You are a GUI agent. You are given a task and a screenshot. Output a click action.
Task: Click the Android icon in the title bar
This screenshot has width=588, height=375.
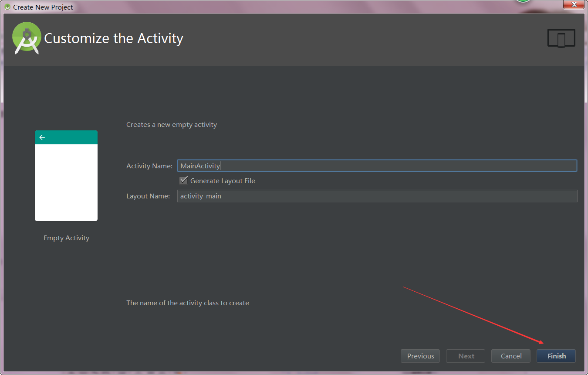7,7
